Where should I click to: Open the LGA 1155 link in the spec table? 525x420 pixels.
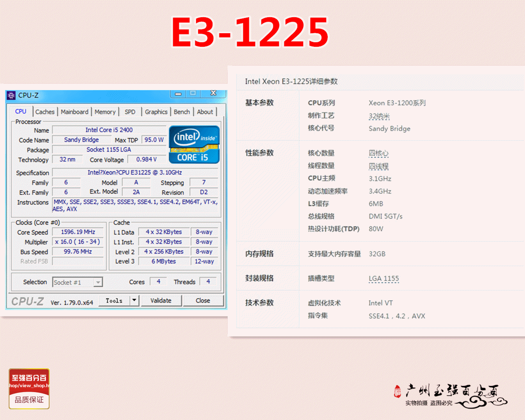tap(383, 278)
